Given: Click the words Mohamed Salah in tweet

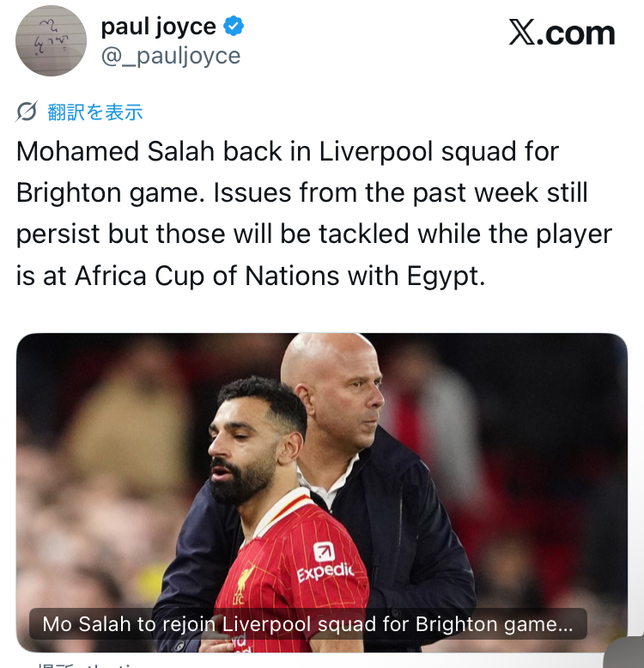Looking at the screenshot, I should coord(115,151).
